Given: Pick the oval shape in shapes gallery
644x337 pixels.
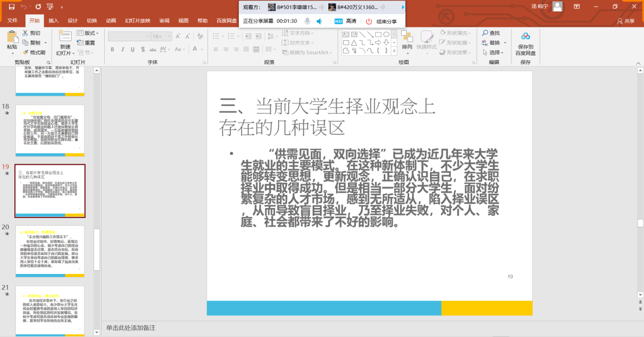Looking at the screenshot, I should click(386, 34).
